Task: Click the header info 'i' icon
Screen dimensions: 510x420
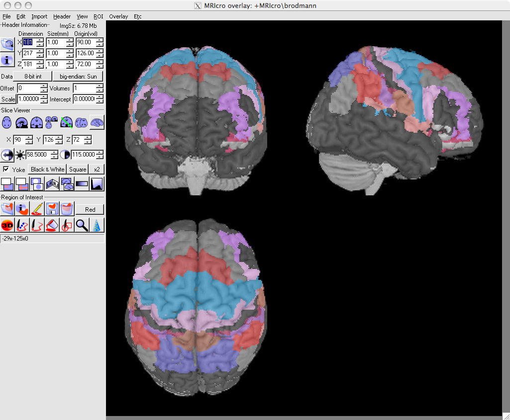Action: 7,60
